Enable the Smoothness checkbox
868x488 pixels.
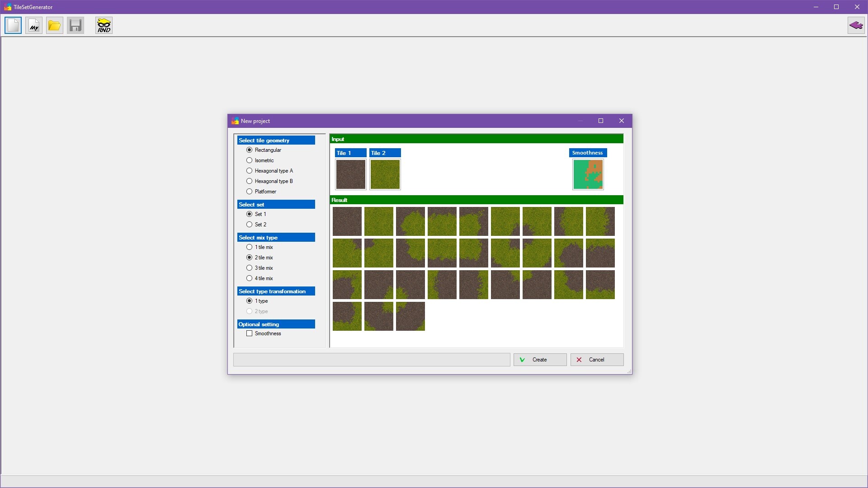tap(250, 333)
